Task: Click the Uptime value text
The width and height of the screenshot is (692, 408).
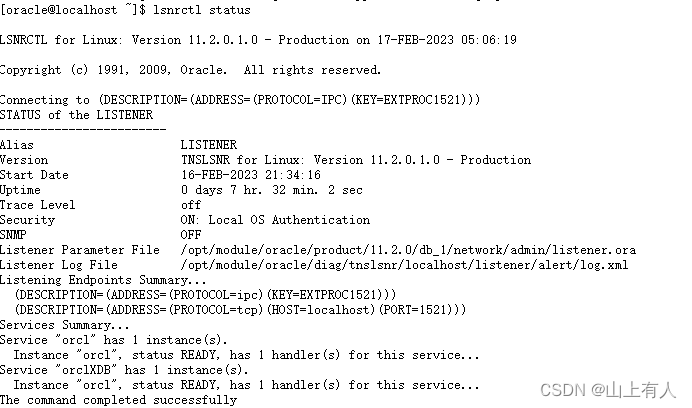Action: pos(271,190)
